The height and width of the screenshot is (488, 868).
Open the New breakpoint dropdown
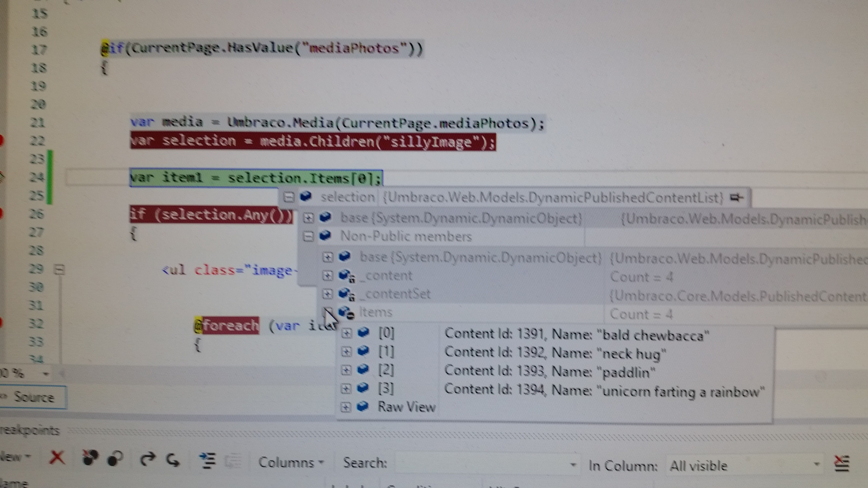pyautogui.click(x=16, y=457)
